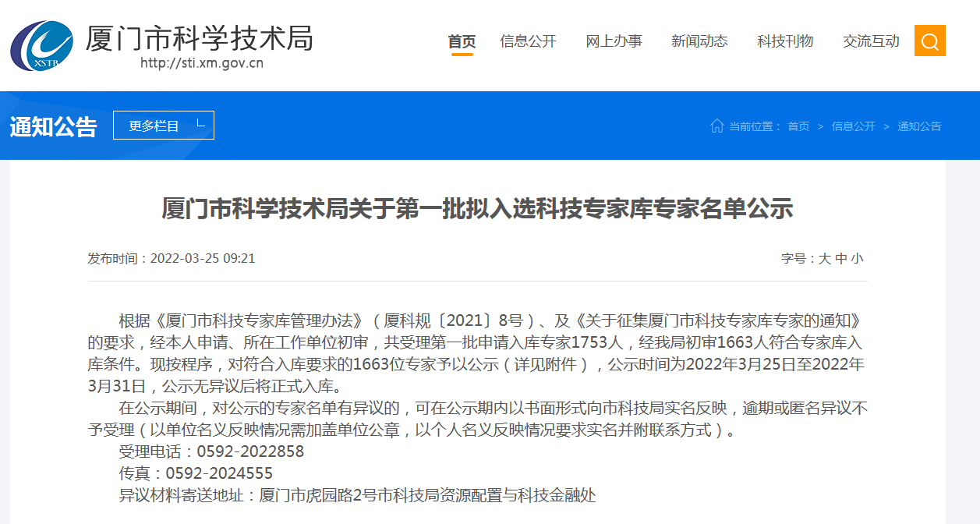Open the 信息公开 navigation menu
Screen dimensions: 980x524
528,41
